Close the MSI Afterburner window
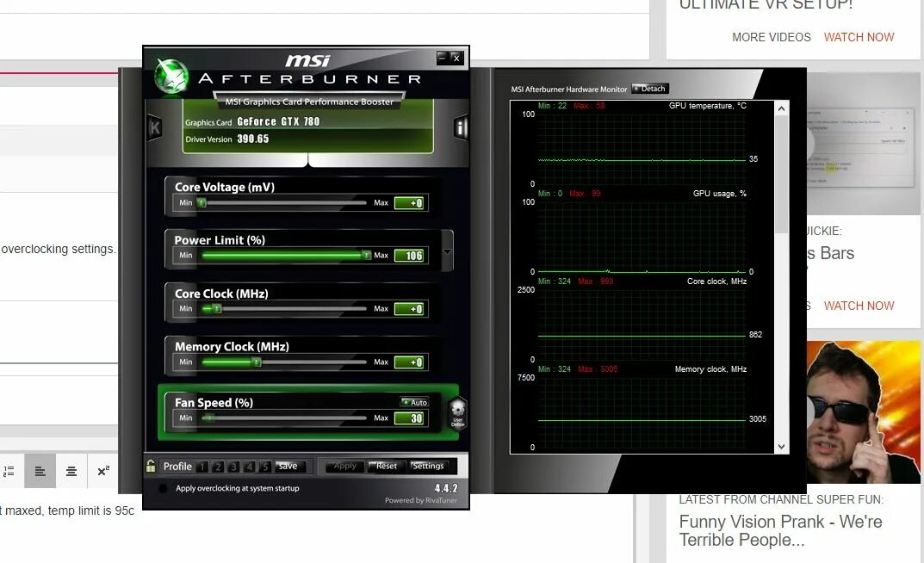This screenshot has width=924, height=563. (456, 58)
